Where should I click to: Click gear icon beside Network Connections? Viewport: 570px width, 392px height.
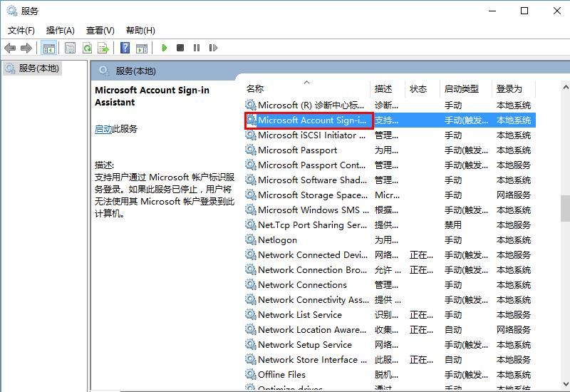(251, 284)
